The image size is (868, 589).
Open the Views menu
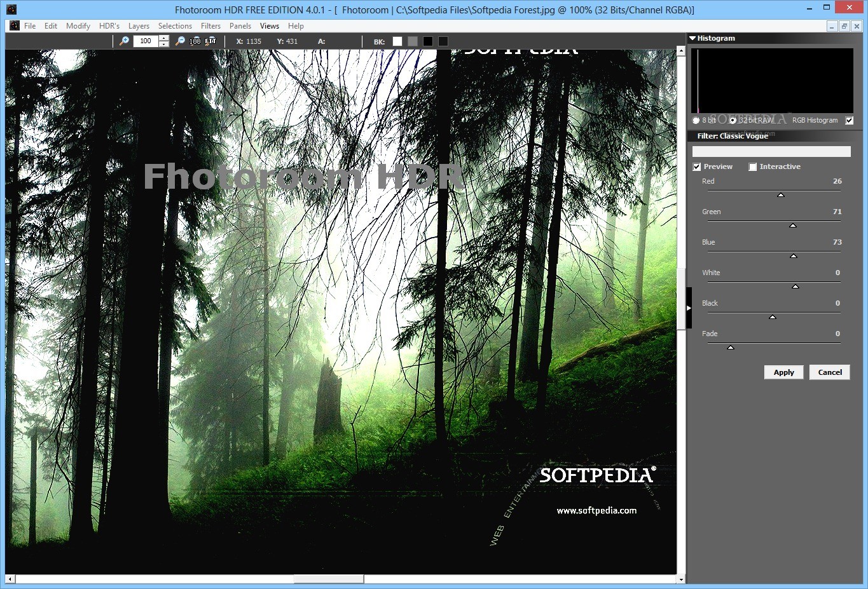(270, 26)
